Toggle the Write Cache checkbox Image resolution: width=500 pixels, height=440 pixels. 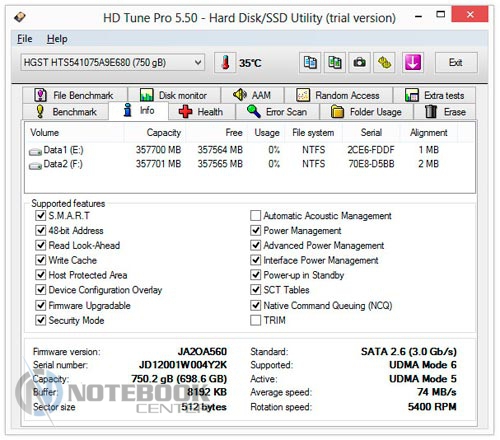click(41, 260)
